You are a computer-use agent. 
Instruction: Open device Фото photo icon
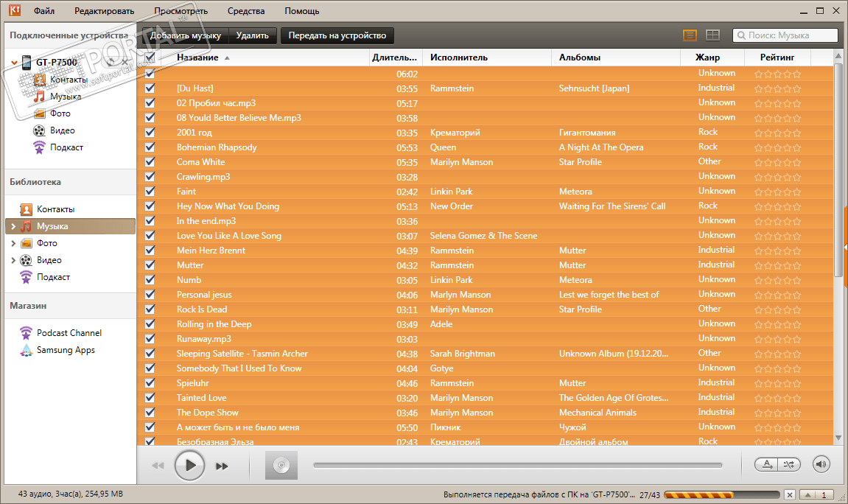click(x=40, y=113)
